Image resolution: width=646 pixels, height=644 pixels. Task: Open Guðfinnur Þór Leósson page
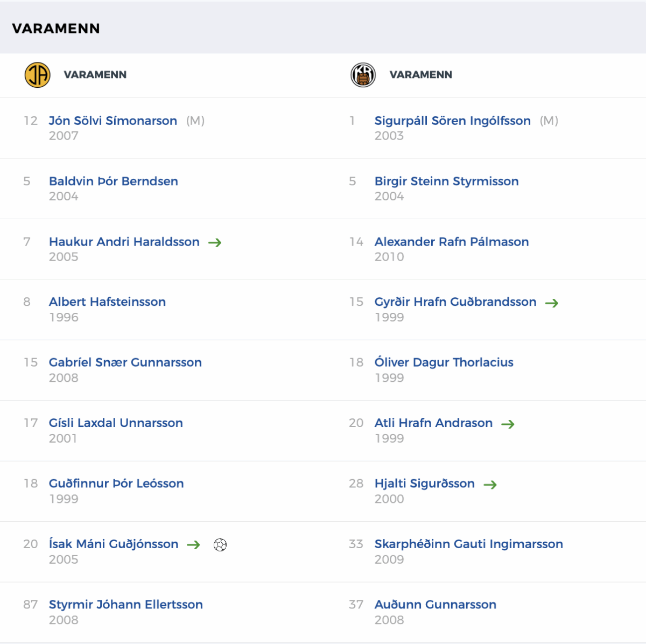tap(116, 484)
